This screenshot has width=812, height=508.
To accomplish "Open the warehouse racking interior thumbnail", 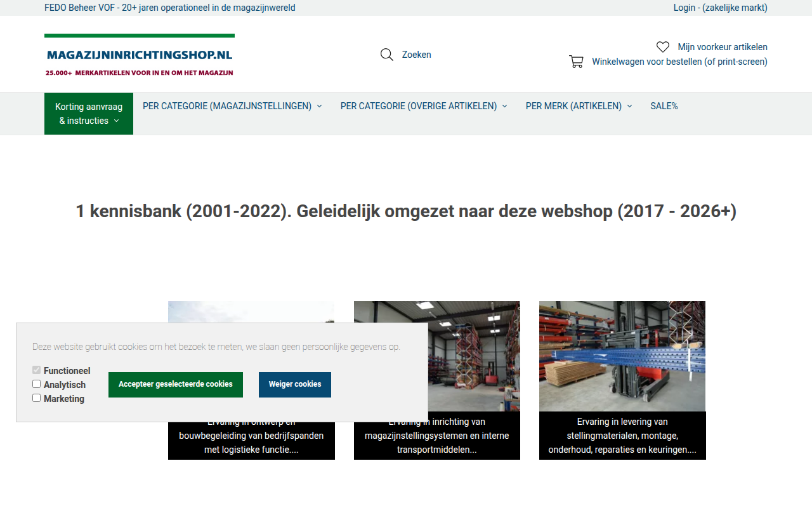I will point(437,356).
